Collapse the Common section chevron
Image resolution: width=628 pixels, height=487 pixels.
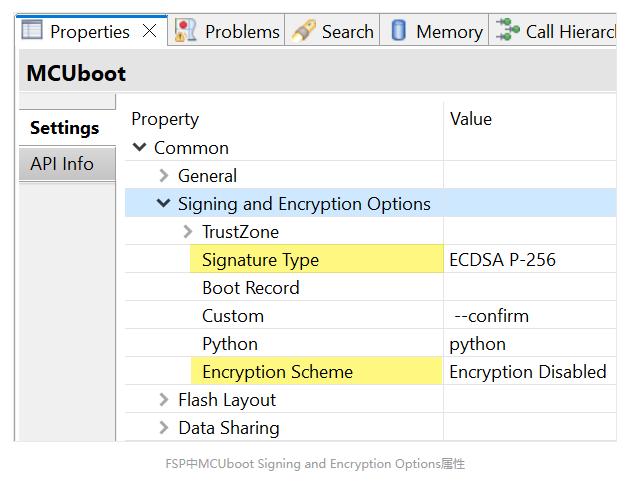click(x=139, y=147)
